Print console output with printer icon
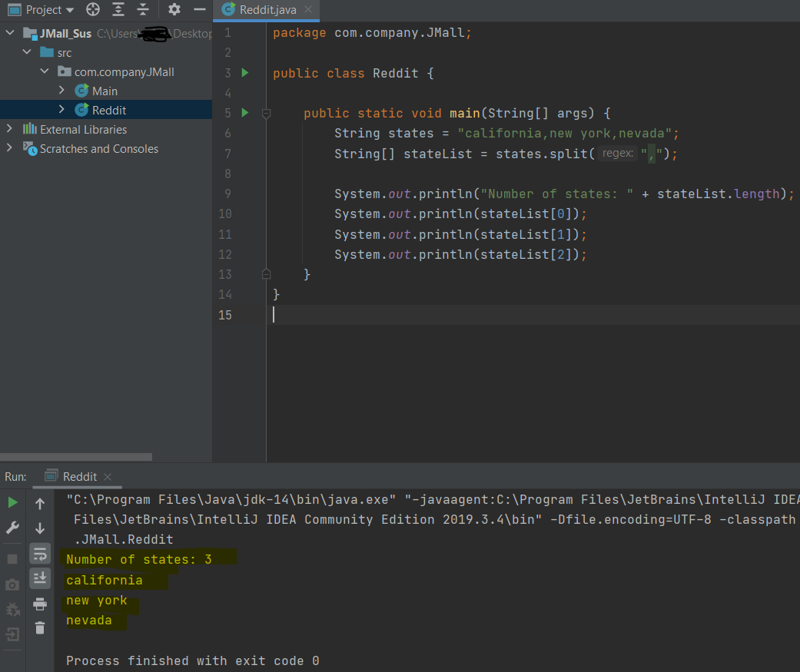The height and width of the screenshot is (672, 800). (x=40, y=604)
